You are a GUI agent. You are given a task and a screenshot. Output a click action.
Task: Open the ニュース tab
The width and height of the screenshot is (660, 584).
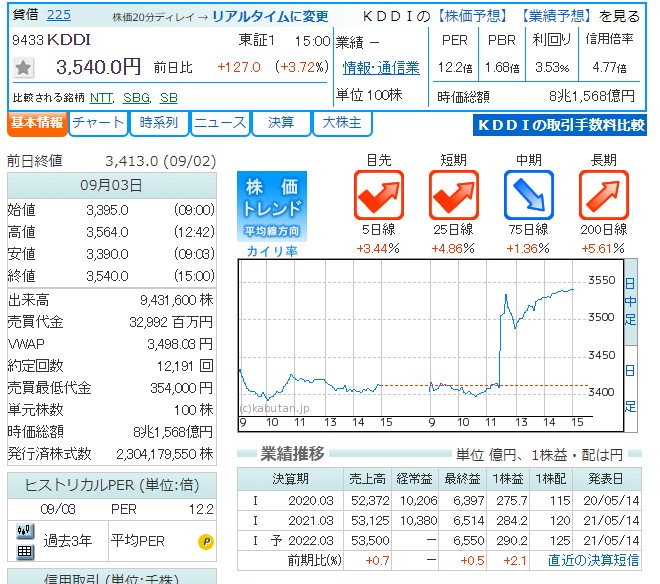pos(220,123)
